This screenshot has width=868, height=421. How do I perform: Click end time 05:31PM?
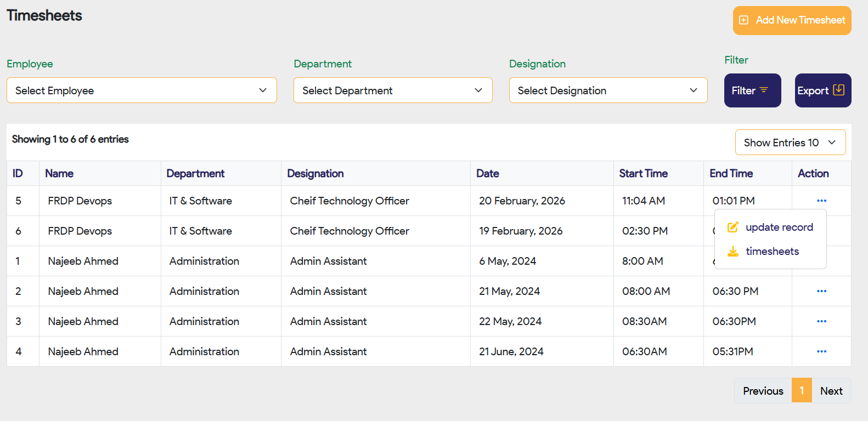[732, 351]
